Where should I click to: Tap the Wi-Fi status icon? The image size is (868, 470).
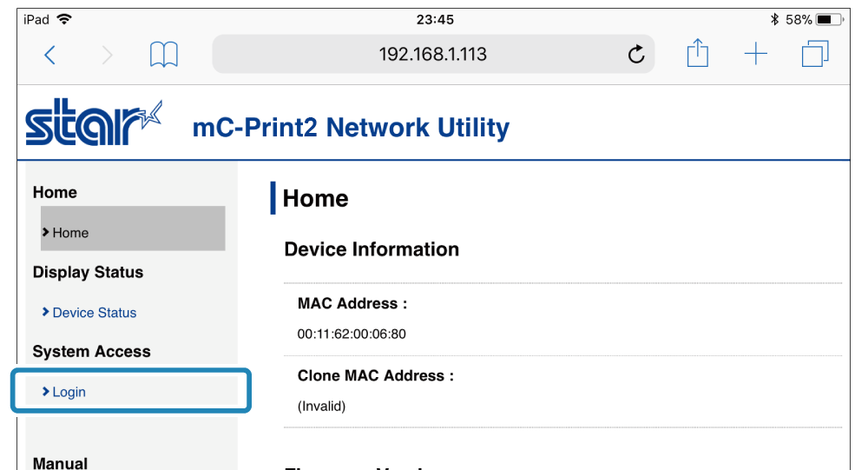64,19
